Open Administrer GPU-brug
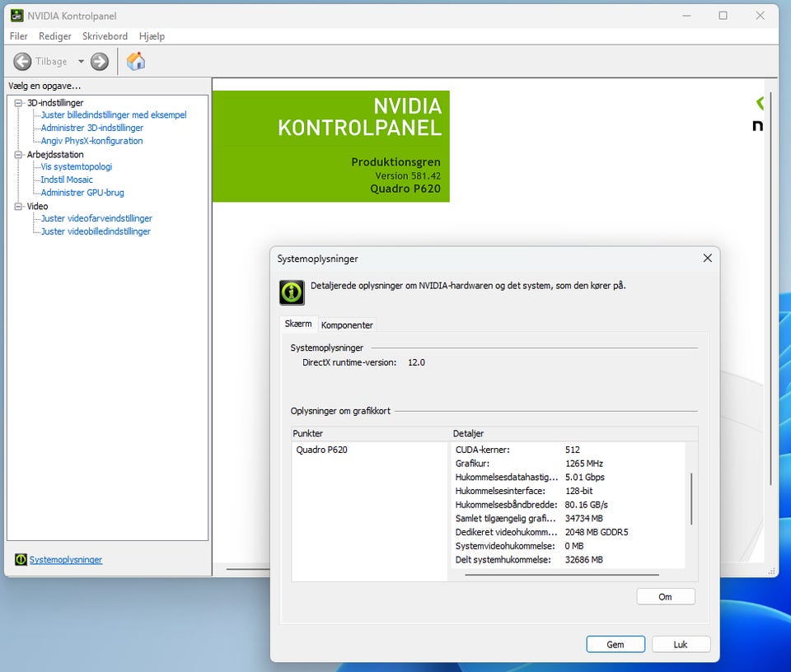Image resolution: width=791 pixels, height=672 pixels. pyautogui.click(x=82, y=193)
